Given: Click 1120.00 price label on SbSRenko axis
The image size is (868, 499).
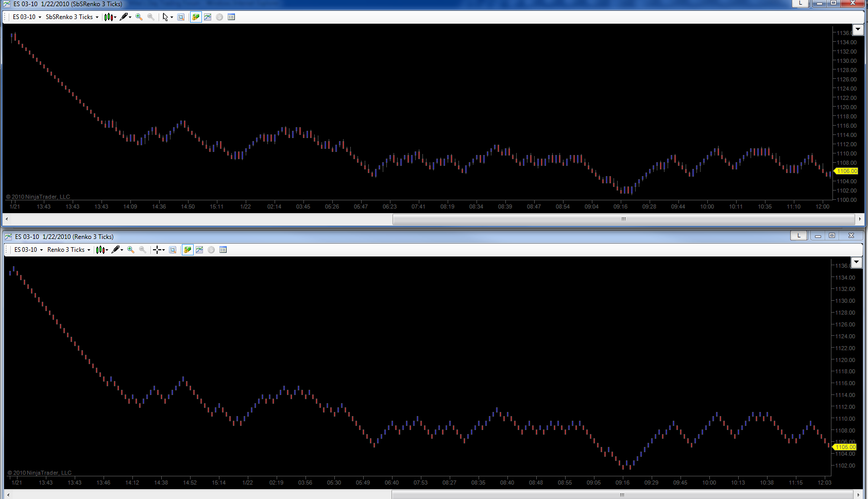Looking at the screenshot, I should [x=847, y=107].
